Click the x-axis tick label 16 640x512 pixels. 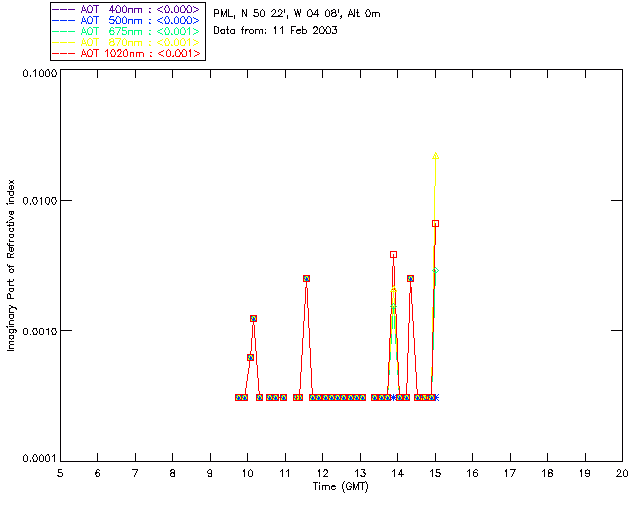[x=473, y=473]
